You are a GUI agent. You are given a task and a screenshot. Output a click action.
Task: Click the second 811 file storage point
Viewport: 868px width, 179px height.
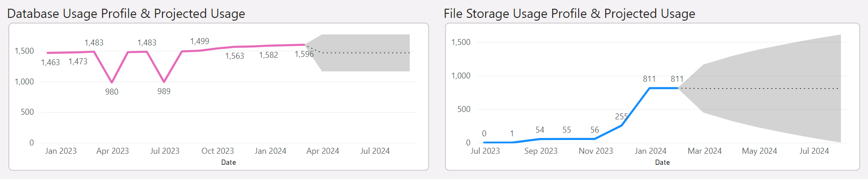[x=678, y=88]
